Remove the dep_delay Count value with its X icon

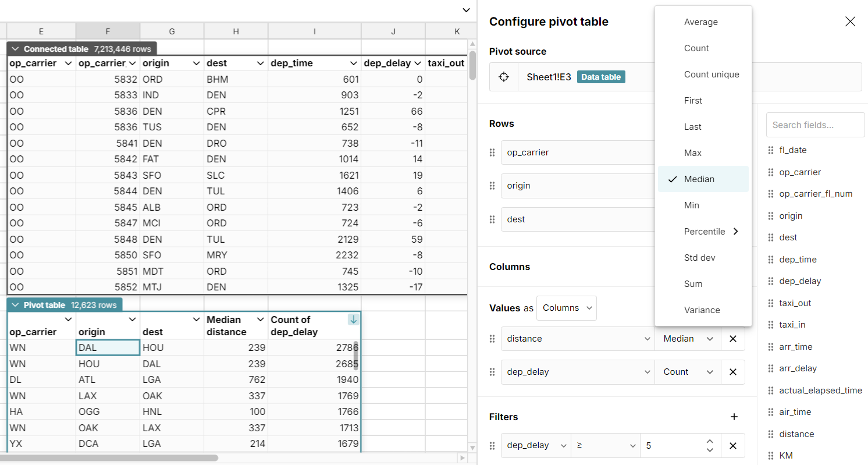[732, 372]
